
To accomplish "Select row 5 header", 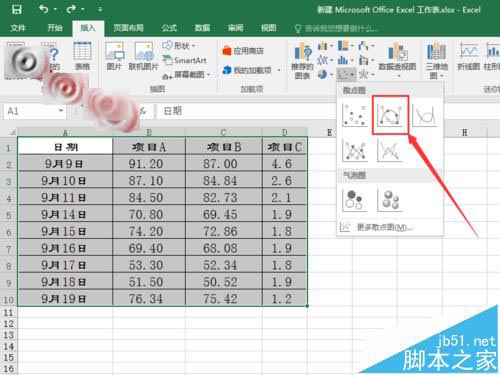I will click(9, 215).
